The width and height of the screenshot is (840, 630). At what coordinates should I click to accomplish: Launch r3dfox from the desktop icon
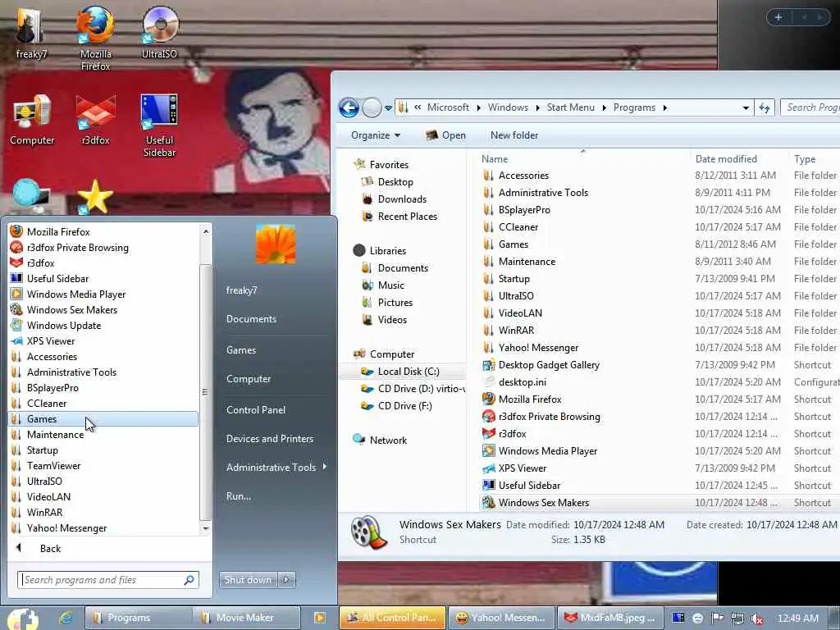95,120
